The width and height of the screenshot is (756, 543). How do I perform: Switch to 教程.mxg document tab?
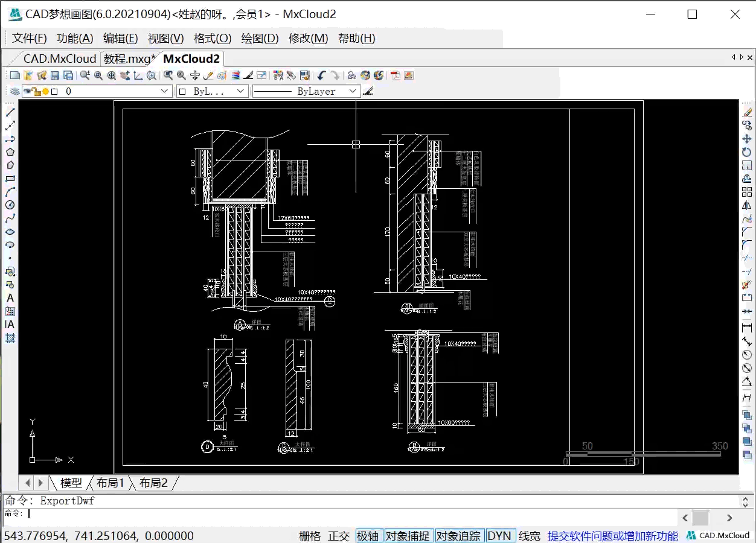(x=130, y=59)
